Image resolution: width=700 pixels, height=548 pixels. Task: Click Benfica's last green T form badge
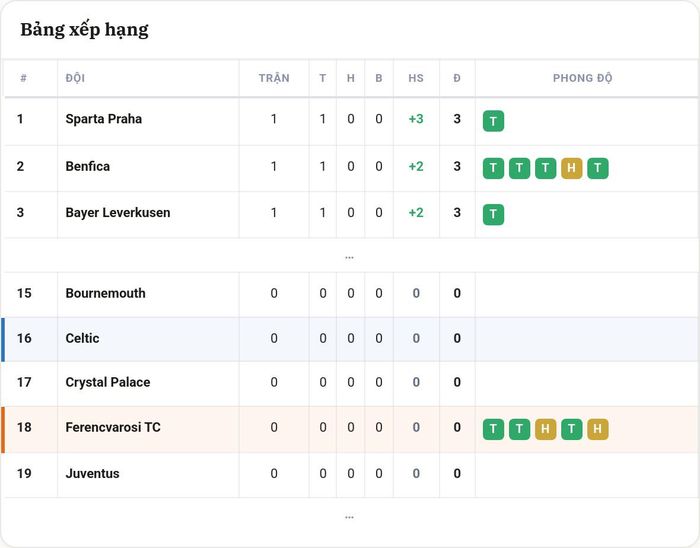(598, 168)
